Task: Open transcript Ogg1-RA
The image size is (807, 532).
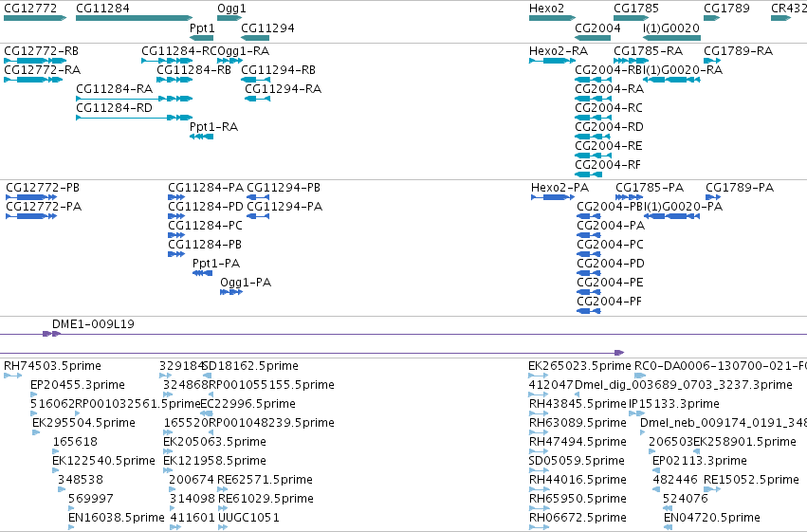Action: pyautogui.click(x=244, y=51)
